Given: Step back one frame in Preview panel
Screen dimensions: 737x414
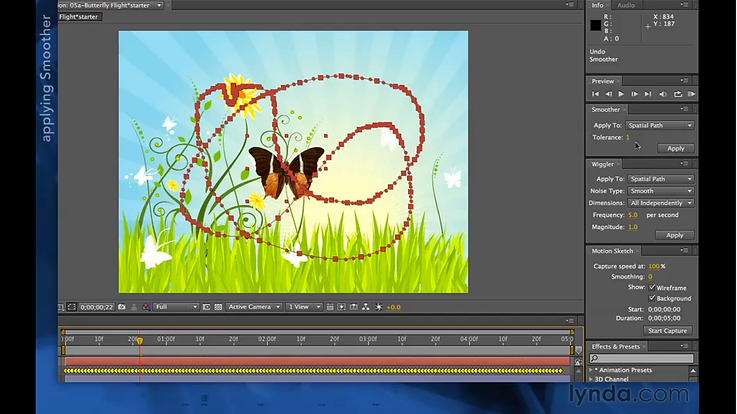Looking at the screenshot, I should 609,94.
